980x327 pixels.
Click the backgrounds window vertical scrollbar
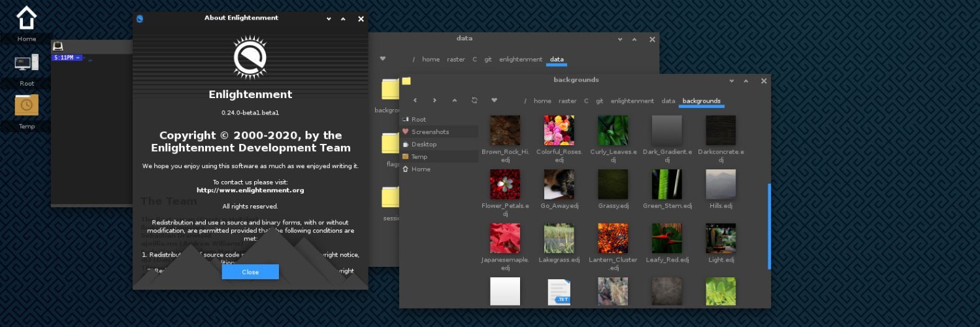tap(769, 226)
